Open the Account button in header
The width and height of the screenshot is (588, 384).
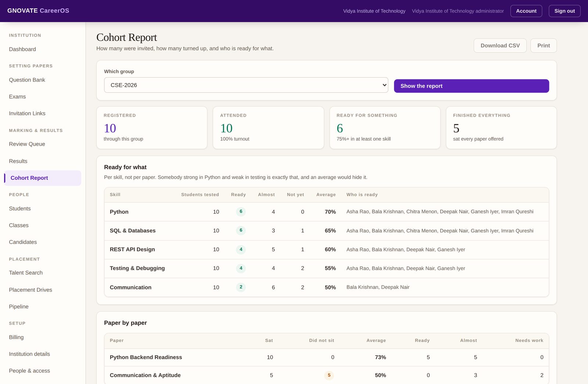[x=526, y=11]
